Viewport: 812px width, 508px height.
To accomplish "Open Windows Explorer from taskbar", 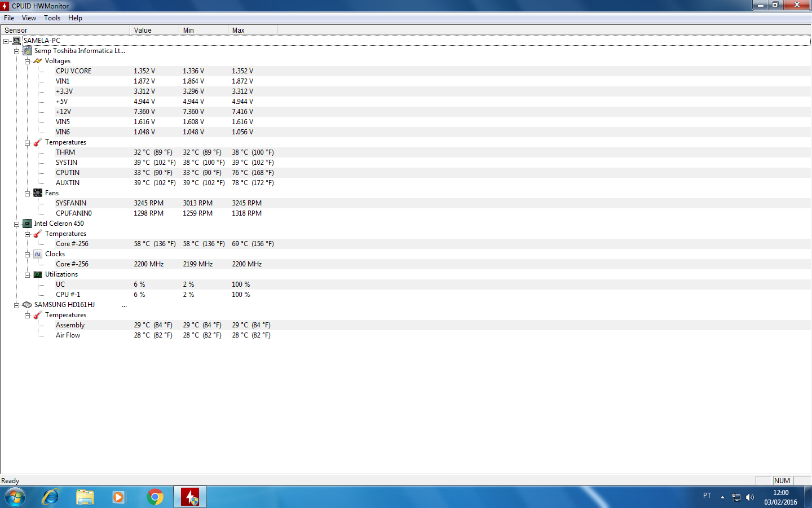I will pos(85,497).
